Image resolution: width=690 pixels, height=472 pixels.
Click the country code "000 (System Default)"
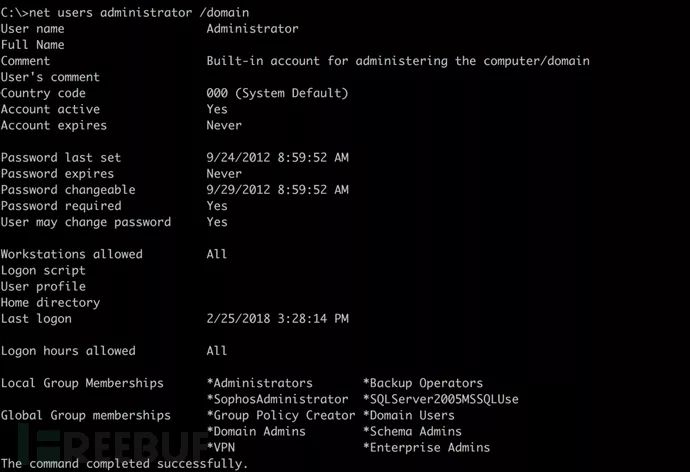coord(277,93)
